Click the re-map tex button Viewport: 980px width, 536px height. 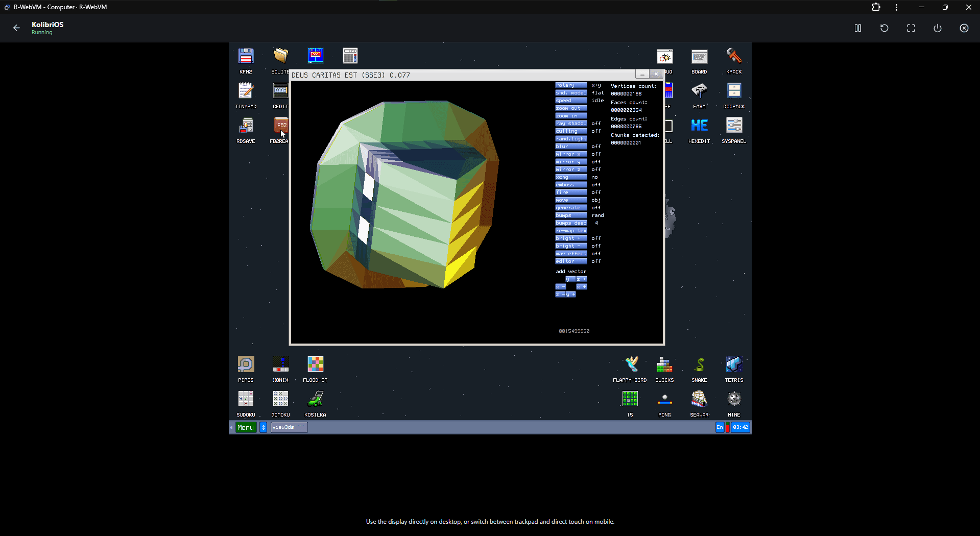pyautogui.click(x=571, y=231)
